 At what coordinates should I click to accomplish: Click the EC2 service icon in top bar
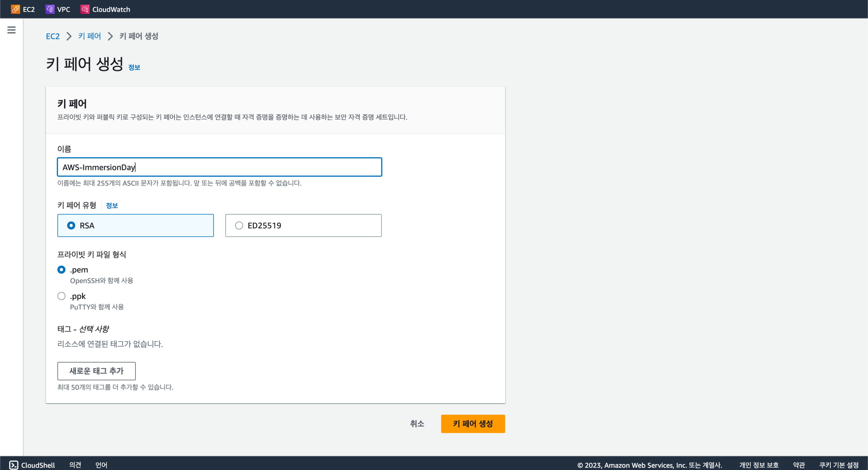(15, 9)
